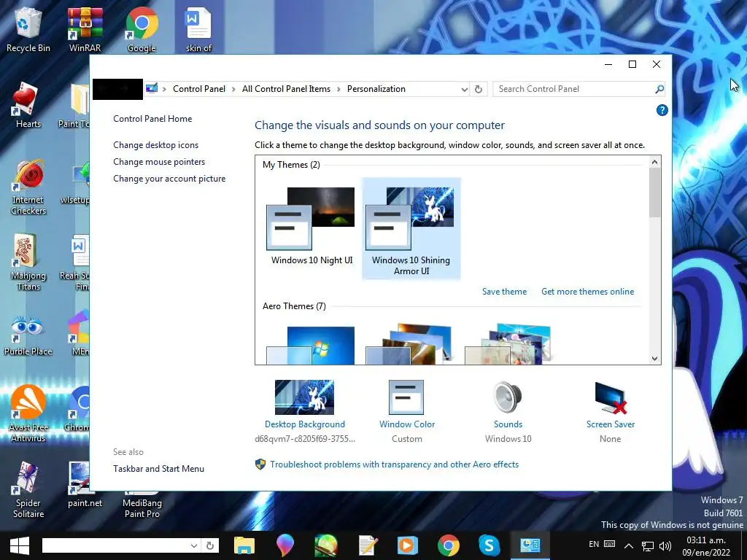Click the Control Panel breadcrumb
This screenshot has height=560, width=747.
coord(198,89)
